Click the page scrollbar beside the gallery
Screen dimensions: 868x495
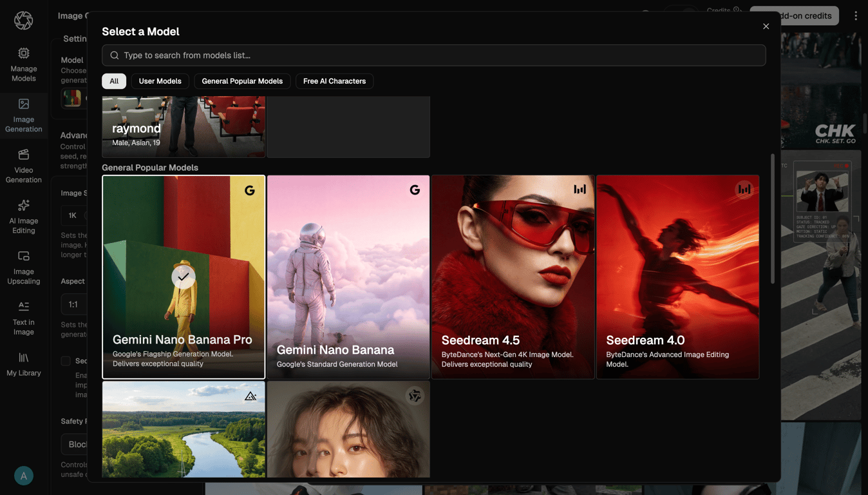pyautogui.click(x=865, y=122)
